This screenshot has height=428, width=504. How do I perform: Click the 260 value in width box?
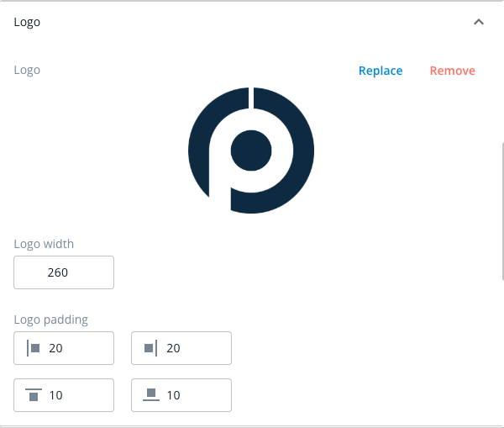(57, 272)
